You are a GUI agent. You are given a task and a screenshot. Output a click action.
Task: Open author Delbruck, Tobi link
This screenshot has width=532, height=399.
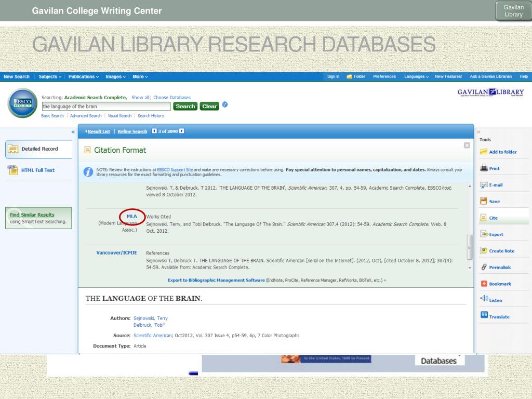click(148, 325)
